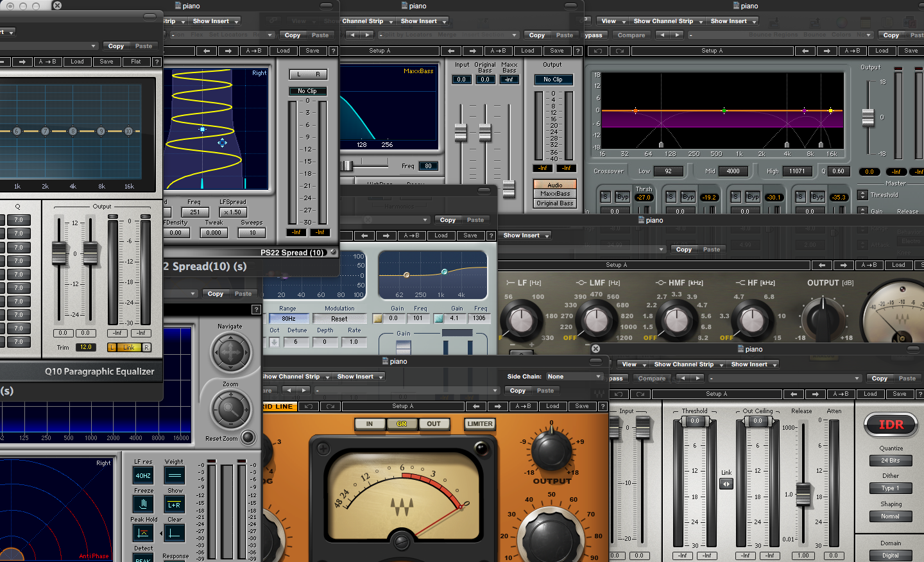Click the redo arrow in the orange compressor toolbar
Viewport: 924px width, 562px height.
[x=330, y=406]
